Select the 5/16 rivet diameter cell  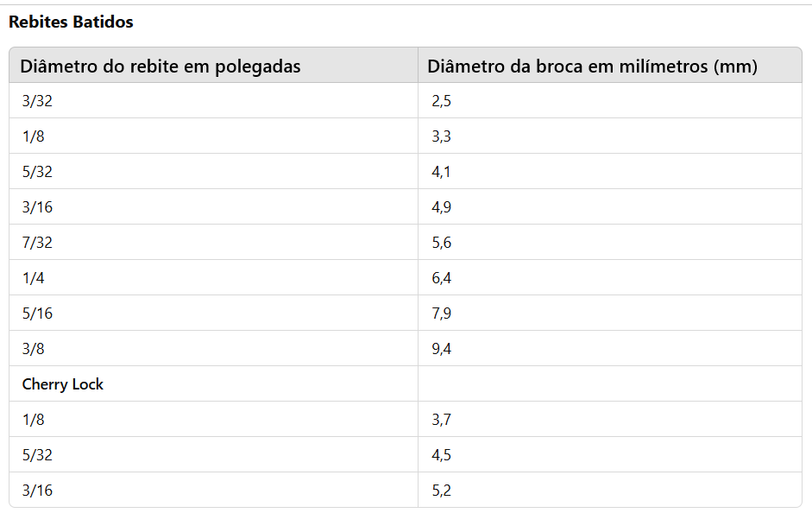pos(37,313)
